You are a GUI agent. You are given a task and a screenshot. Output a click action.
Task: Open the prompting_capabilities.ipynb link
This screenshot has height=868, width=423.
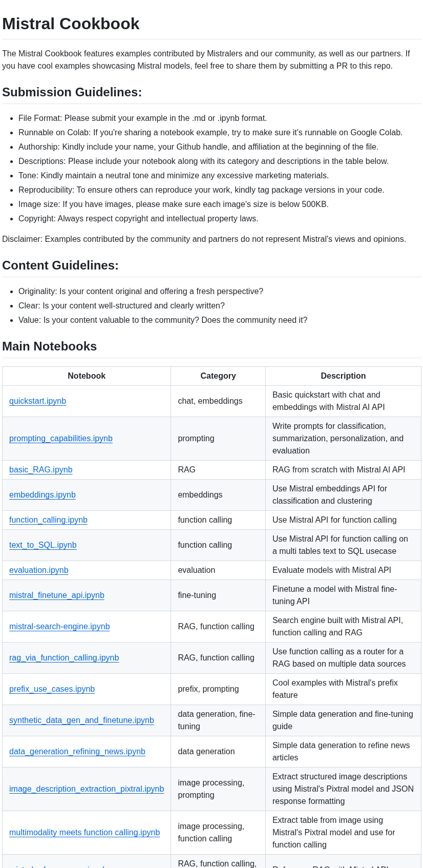[61, 439]
